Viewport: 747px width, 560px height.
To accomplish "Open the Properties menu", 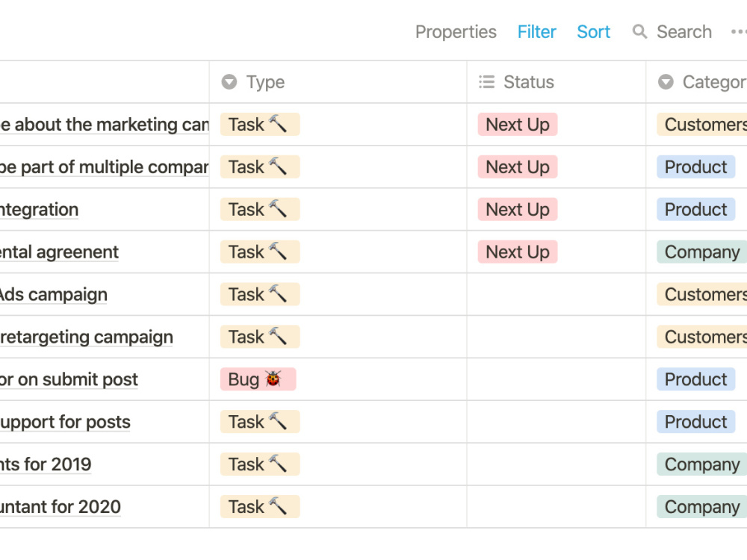I will (456, 32).
